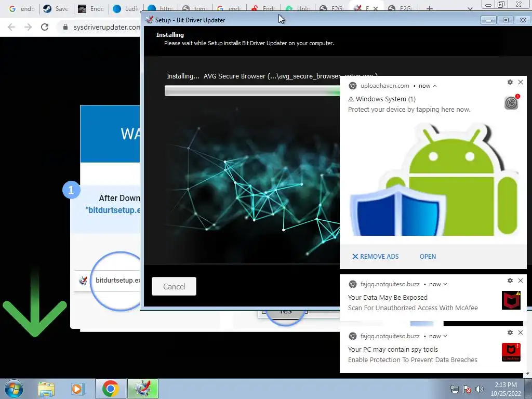
Task: Open settings gear of 'Your Data May Be Exposed' notification
Action: (x=510, y=281)
